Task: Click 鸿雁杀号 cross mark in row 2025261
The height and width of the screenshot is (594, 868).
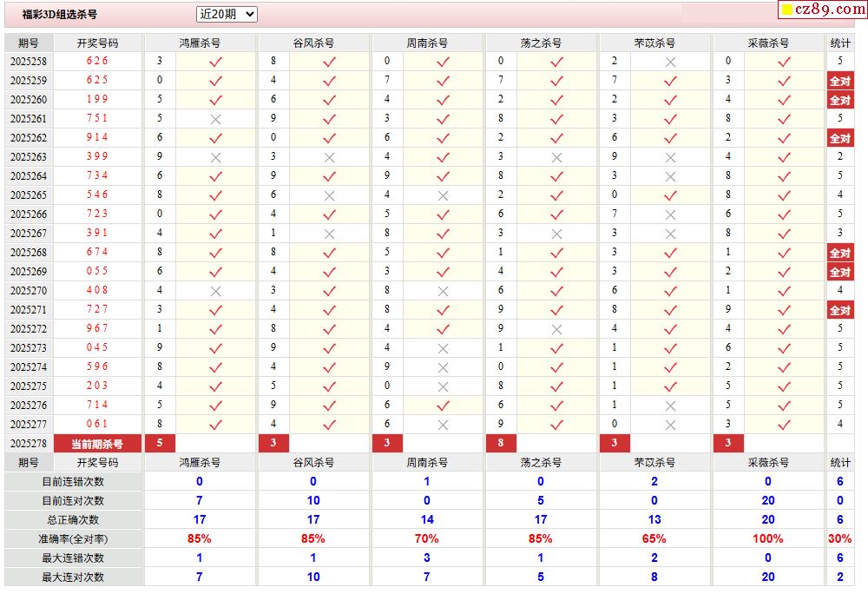Action: [216, 119]
